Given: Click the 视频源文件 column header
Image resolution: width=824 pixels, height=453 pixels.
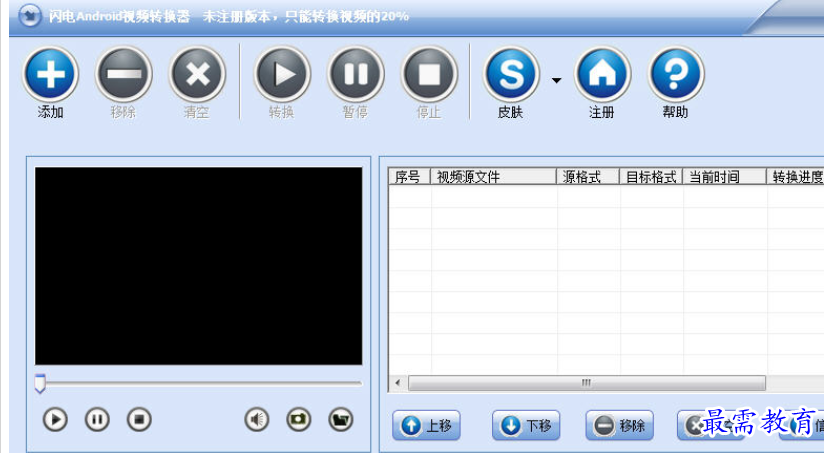Looking at the screenshot, I should (x=493, y=177).
